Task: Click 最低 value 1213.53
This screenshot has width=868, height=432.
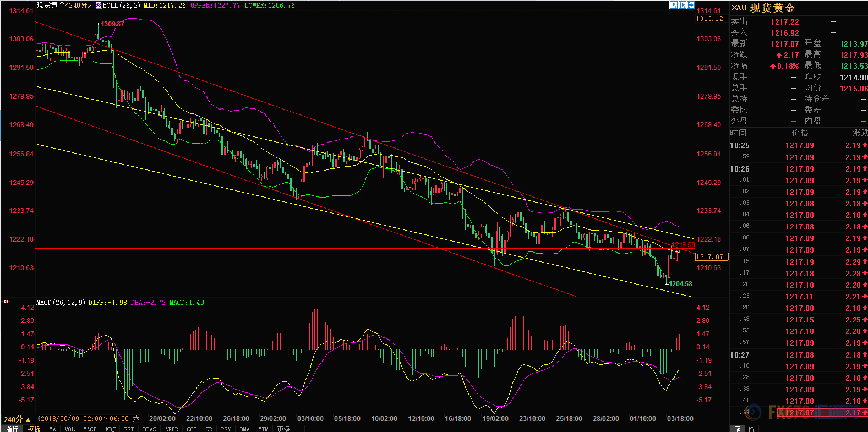Action: [854, 66]
